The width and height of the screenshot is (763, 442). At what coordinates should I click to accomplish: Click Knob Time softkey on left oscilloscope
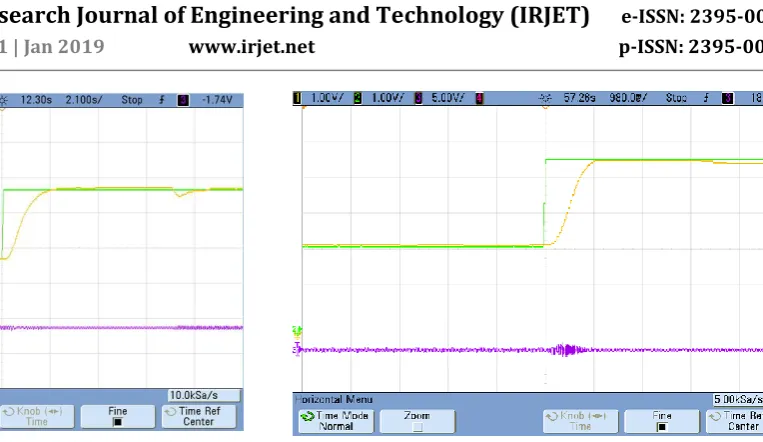pos(36,417)
